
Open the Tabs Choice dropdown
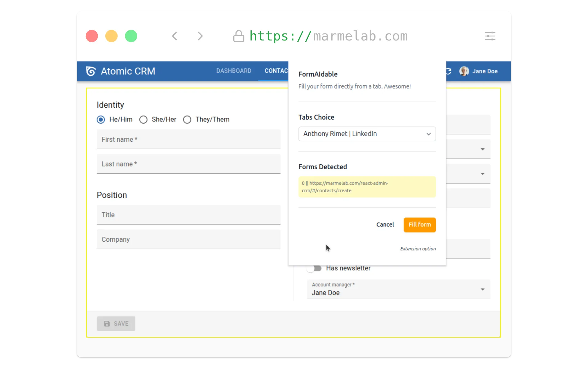point(367,134)
